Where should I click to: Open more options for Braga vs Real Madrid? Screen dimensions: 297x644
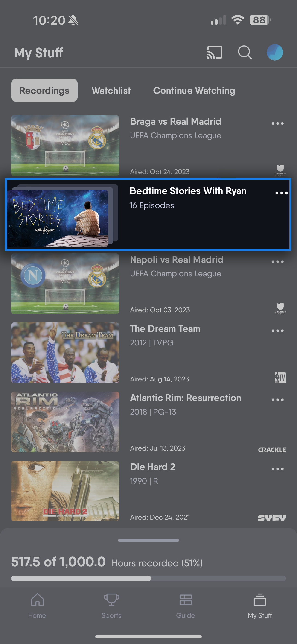(x=277, y=123)
